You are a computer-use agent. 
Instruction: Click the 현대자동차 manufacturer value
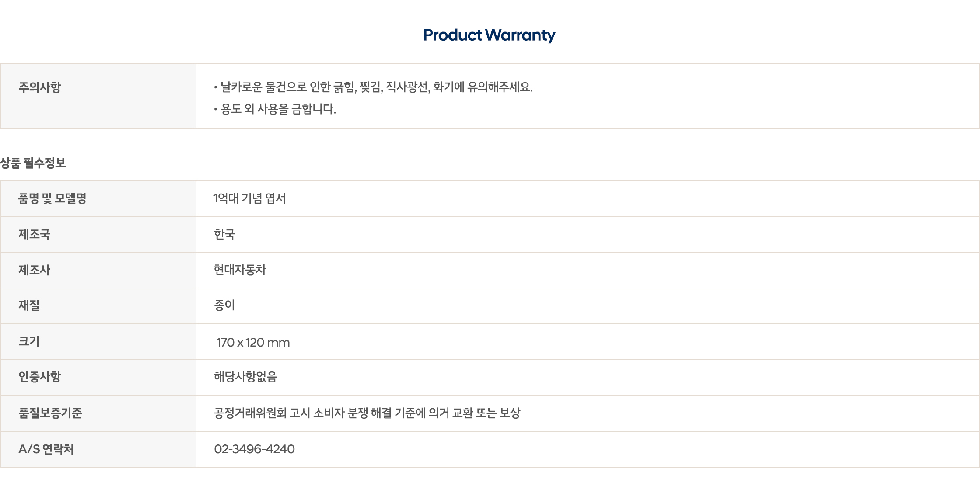[x=240, y=270]
